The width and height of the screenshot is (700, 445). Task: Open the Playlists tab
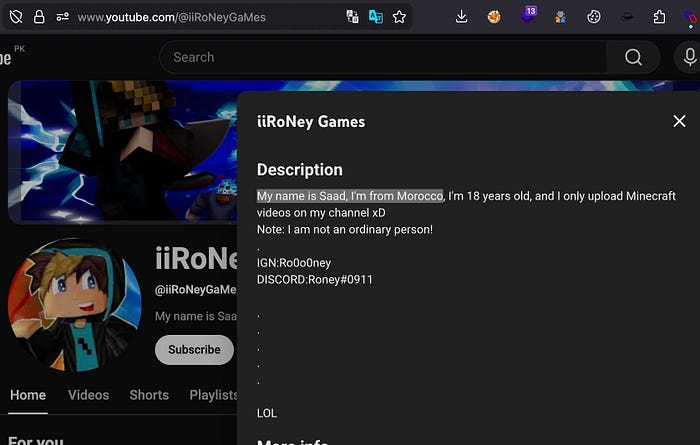click(213, 395)
